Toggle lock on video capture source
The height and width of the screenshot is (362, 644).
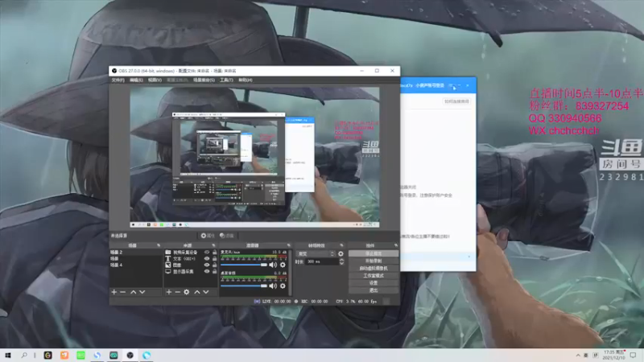214,253
